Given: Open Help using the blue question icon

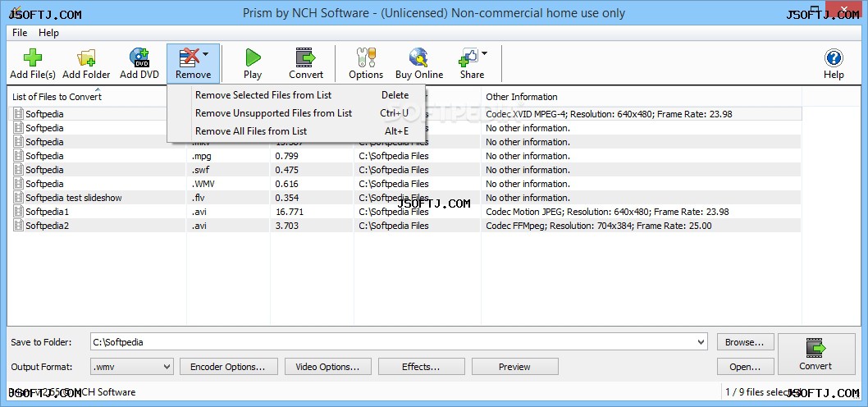Looking at the screenshot, I should tap(833, 57).
